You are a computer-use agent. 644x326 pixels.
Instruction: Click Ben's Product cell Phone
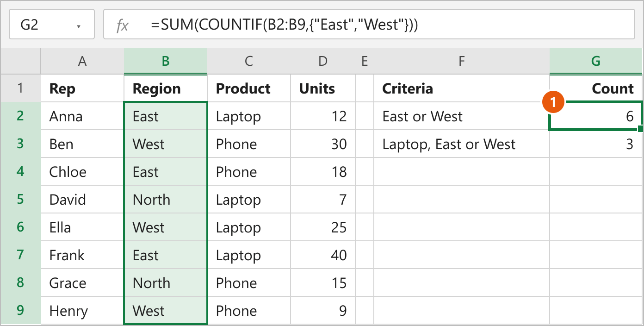coord(249,144)
